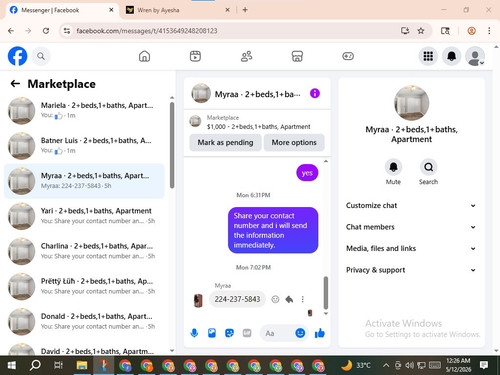Open File Explorer from taskbar
The width and height of the screenshot is (500, 375).
coord(81,365)
